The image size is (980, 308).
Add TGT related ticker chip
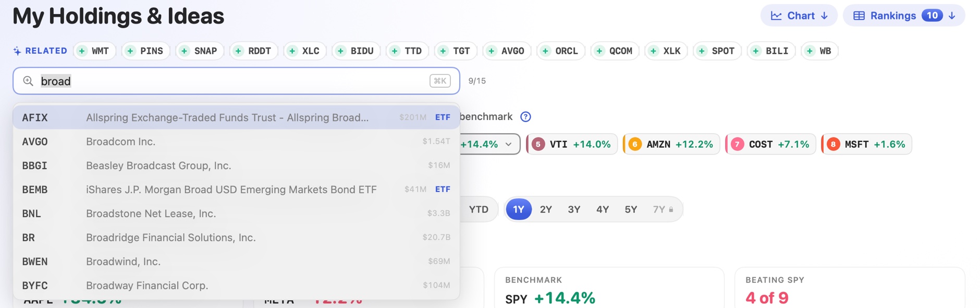pos(456,51)
